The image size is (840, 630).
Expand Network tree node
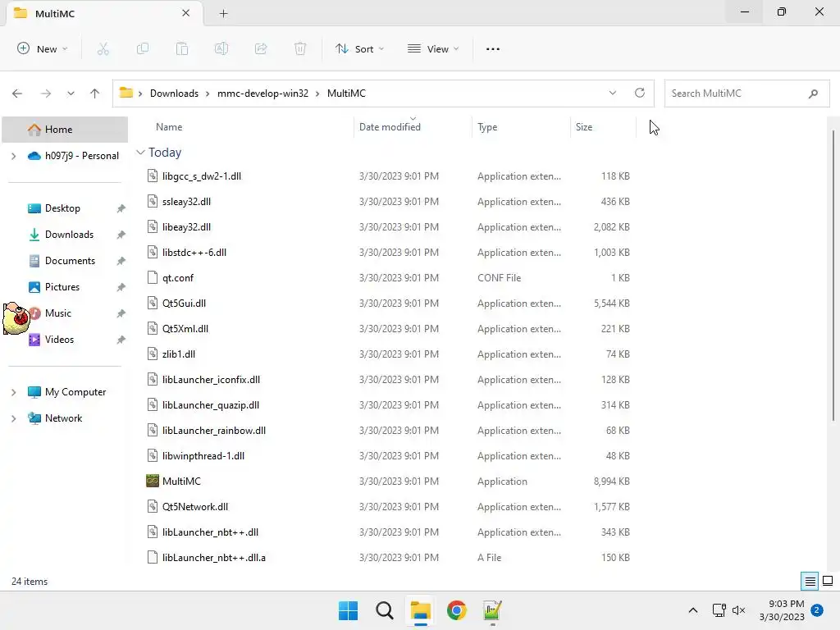(13, 418)
